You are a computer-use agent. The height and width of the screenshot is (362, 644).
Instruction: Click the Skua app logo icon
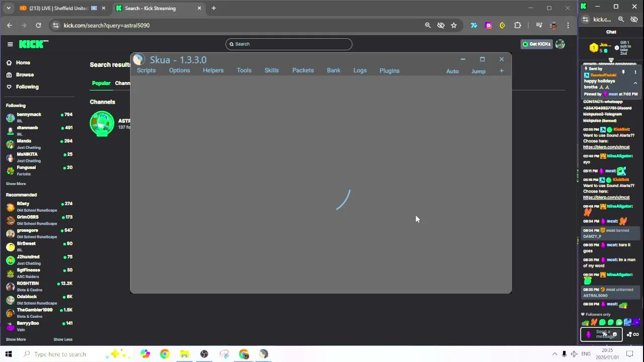139,60
